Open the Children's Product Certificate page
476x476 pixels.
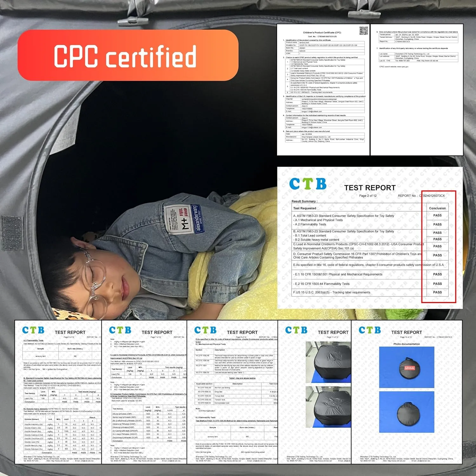coord(323,89)
